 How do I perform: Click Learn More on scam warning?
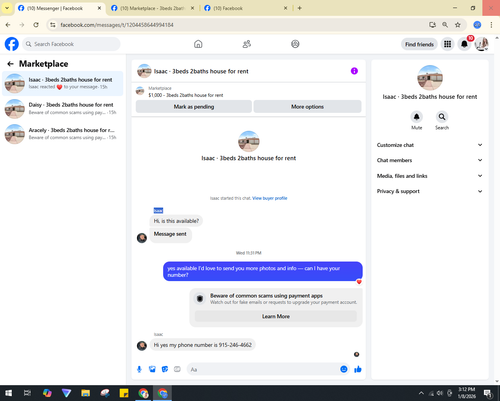click(x=276, y=316)
